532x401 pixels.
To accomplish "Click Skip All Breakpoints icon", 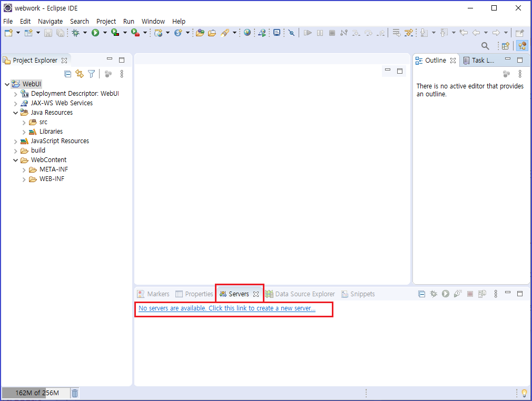I will point(291,33).
